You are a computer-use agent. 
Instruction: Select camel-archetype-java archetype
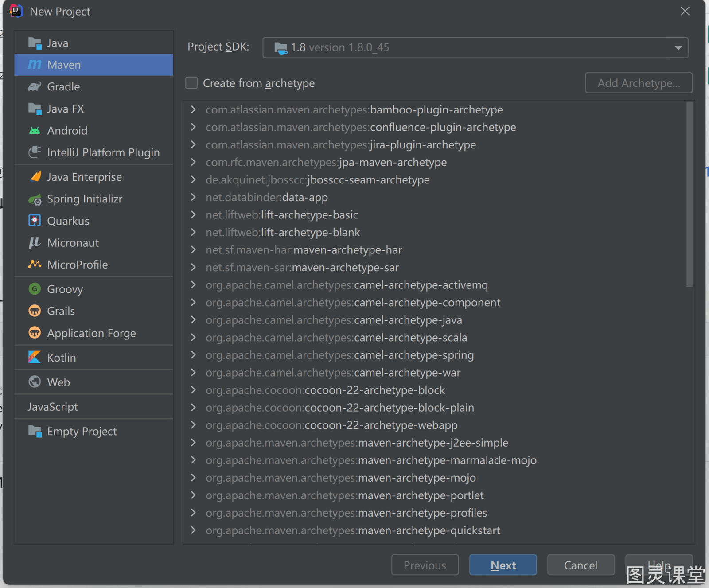(334, 320)
